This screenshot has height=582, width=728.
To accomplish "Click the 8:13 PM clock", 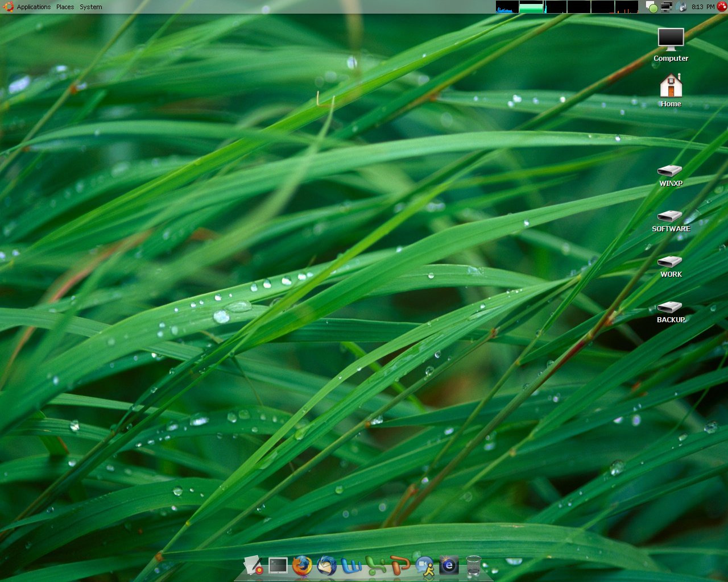I will pyautogui.click(x=703, y=7).
